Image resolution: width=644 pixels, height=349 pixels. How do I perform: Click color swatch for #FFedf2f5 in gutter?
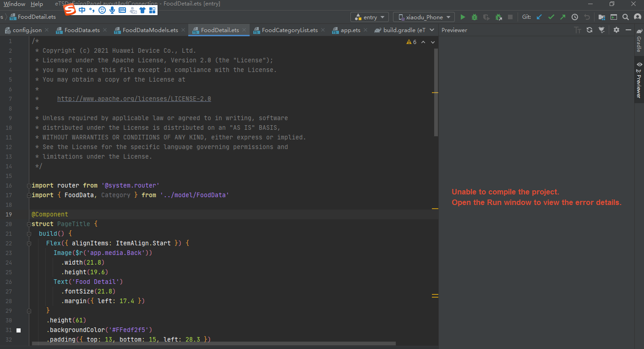pyautogui.click(x=19, y=330)
